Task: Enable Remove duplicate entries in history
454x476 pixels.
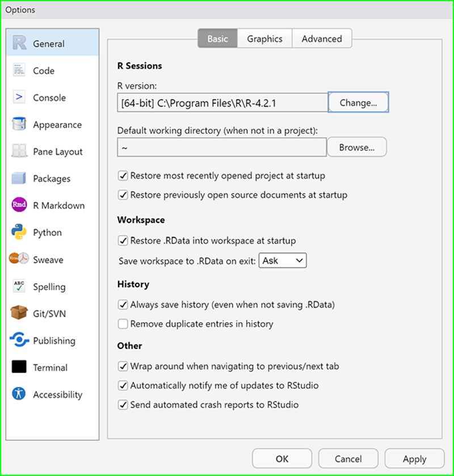Action: [123, 323]
